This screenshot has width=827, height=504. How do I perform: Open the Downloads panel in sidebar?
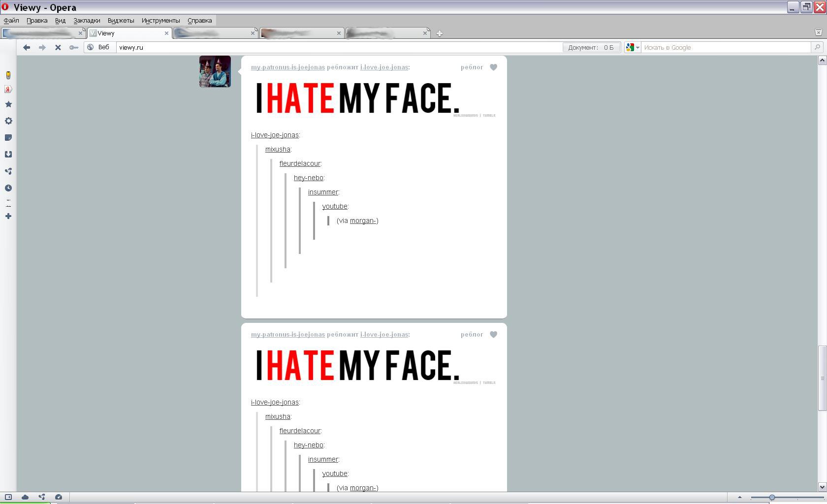pyautogui.click(x=8, y=155)
